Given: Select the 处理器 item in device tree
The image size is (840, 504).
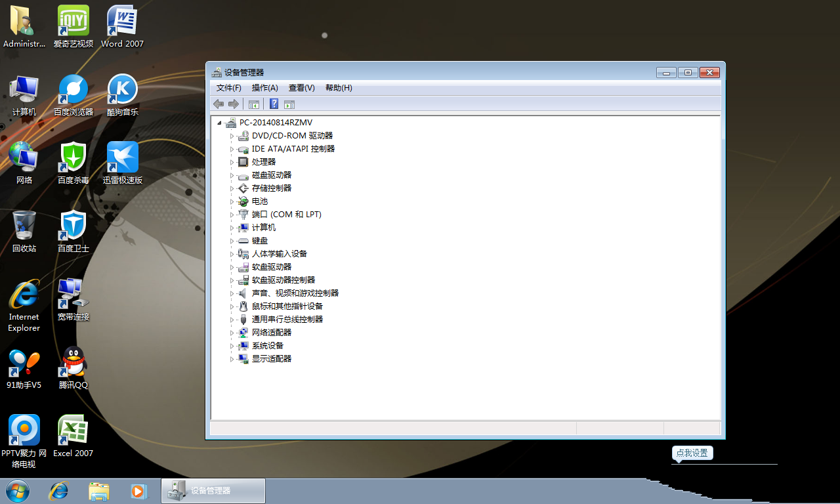Looking at the screenshot, I should pyautogui.click(x=264, y=162).
